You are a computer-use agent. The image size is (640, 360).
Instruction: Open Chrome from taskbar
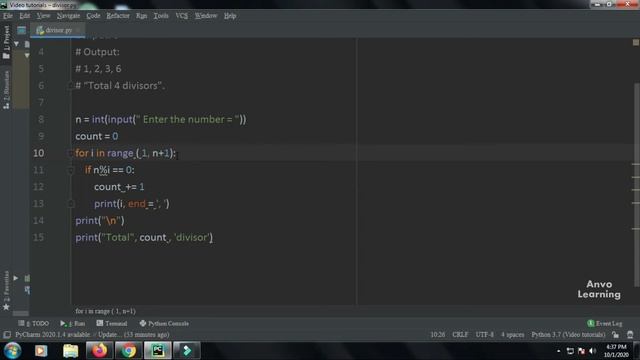pyautogui.click(x=128, y=351)
